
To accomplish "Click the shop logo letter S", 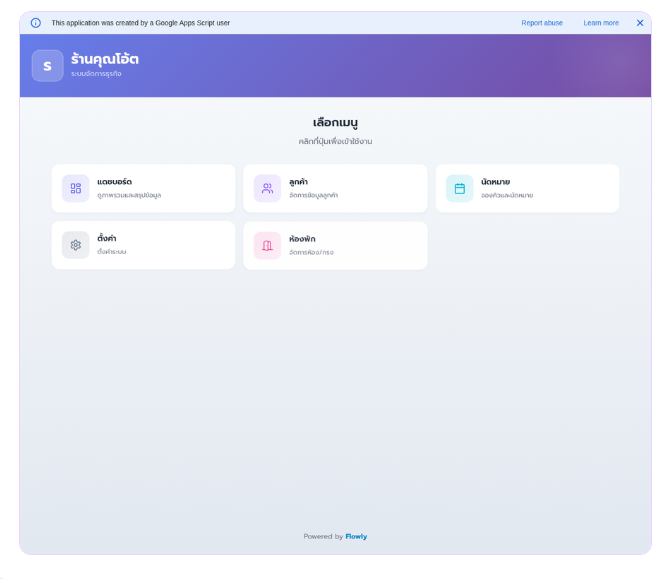I will [47, 66].
